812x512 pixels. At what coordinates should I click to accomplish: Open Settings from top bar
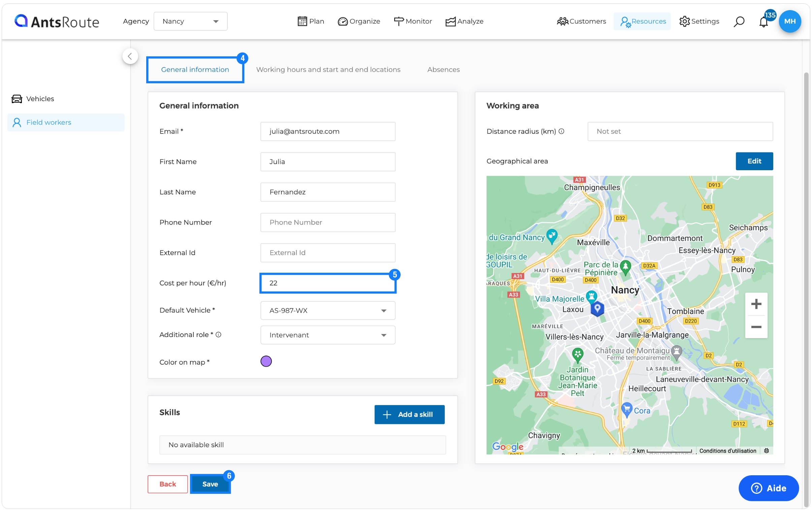(699, 21)
